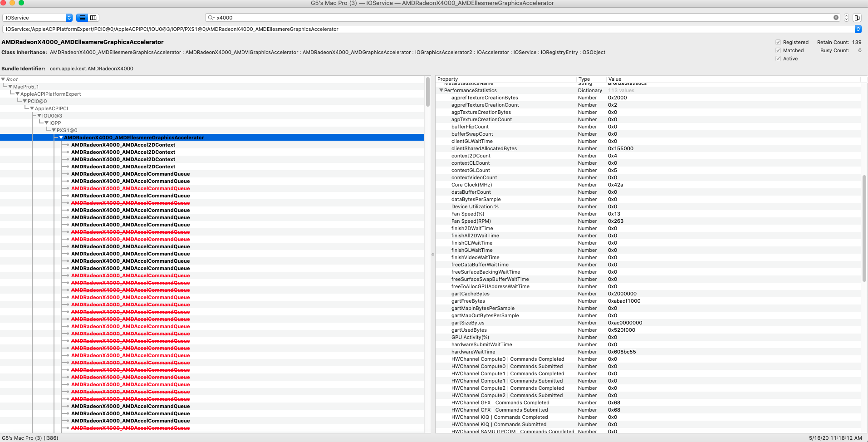This screenshot has height=442, width=868.
Task: Open search options magnifier icon
Action: pyautogui.click(x=211, y=18)
